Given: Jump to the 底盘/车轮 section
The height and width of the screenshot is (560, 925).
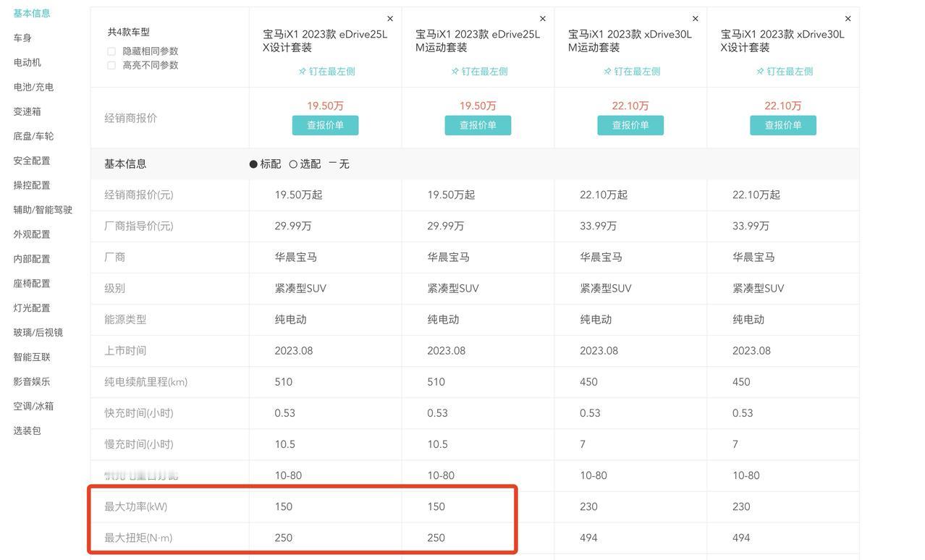Looking at the screenshot, I should point(33,136).
